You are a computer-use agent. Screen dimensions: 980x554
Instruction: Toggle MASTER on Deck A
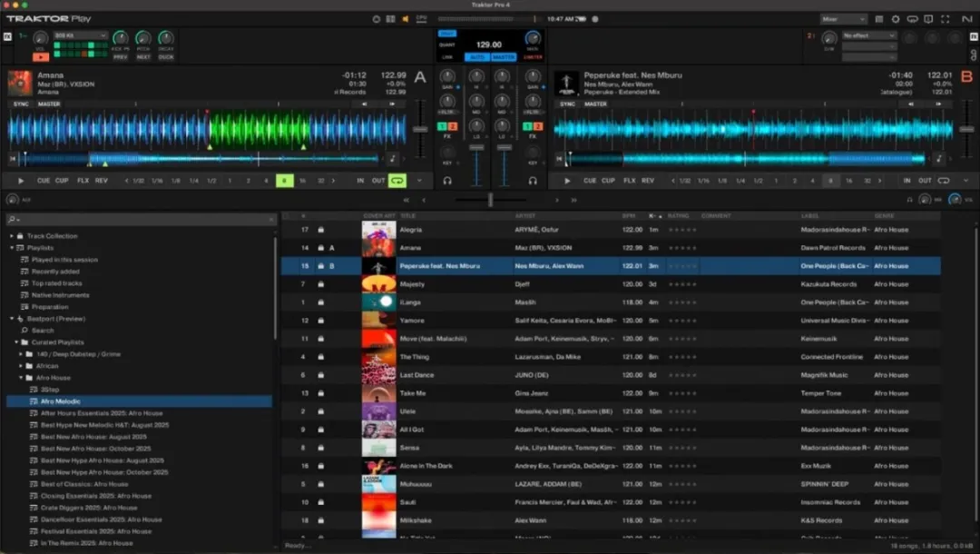49,104
